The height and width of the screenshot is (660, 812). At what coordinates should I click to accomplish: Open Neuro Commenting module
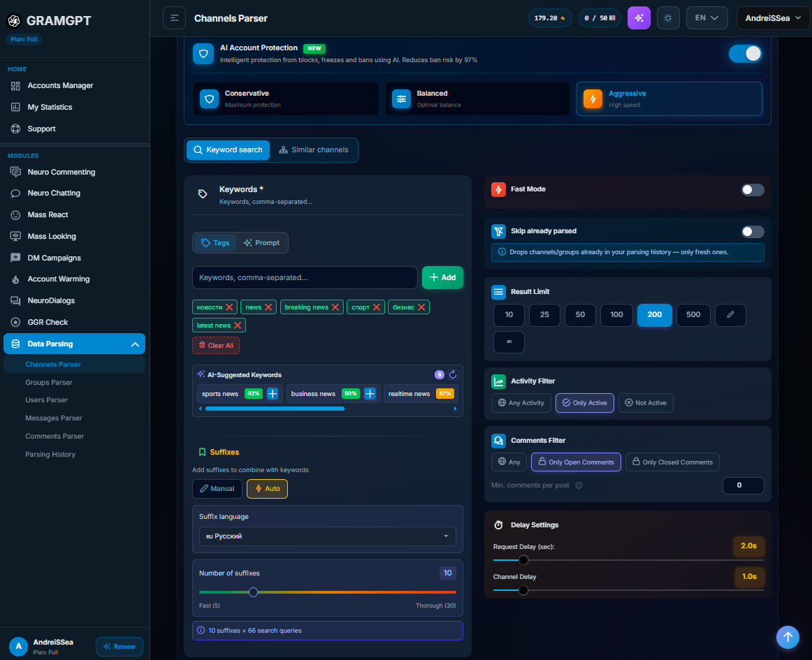61,172
